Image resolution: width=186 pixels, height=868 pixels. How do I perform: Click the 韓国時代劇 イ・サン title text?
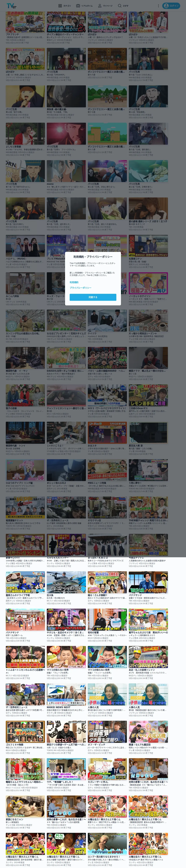[17, 371]
